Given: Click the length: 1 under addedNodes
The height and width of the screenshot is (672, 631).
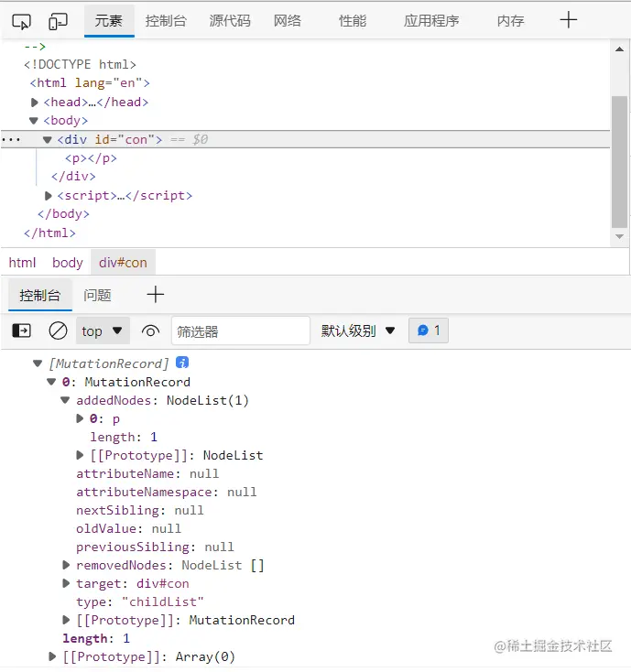Looking at the screenshot, I should [124, 437].
